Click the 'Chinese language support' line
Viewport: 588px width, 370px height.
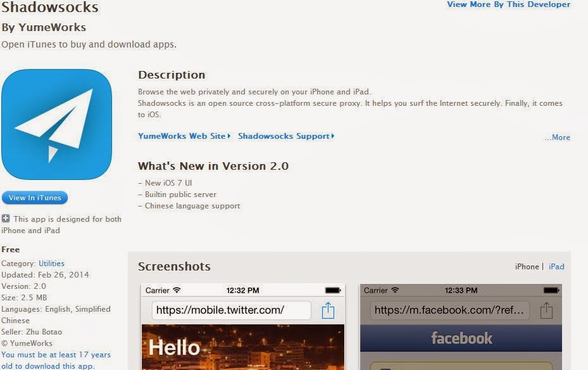[x=189, y=206]
